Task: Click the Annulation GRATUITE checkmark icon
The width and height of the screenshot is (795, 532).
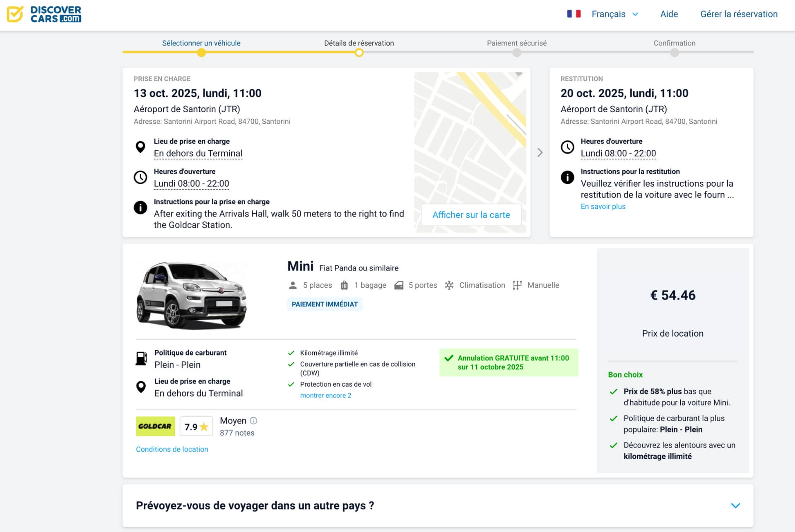Action: [x=449, y=358]
